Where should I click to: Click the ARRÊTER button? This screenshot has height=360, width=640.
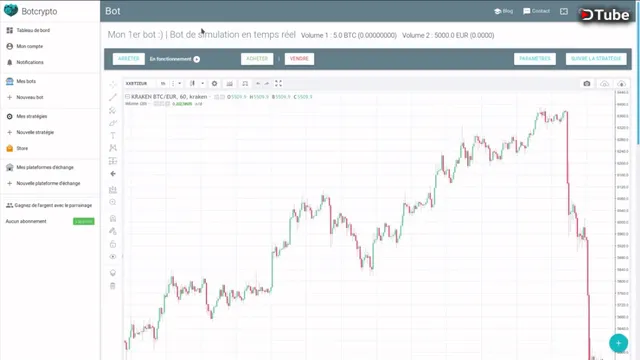click(129, 59)
